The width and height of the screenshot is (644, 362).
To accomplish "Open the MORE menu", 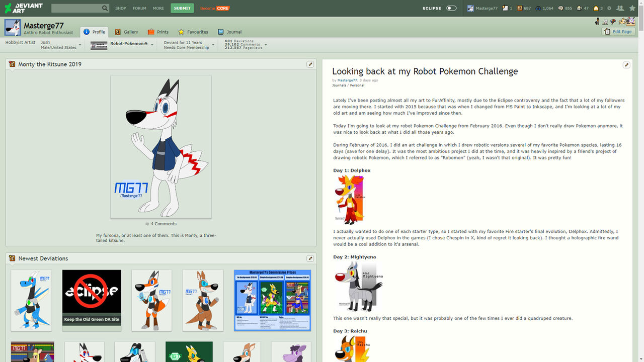I will tap(158, 9).
